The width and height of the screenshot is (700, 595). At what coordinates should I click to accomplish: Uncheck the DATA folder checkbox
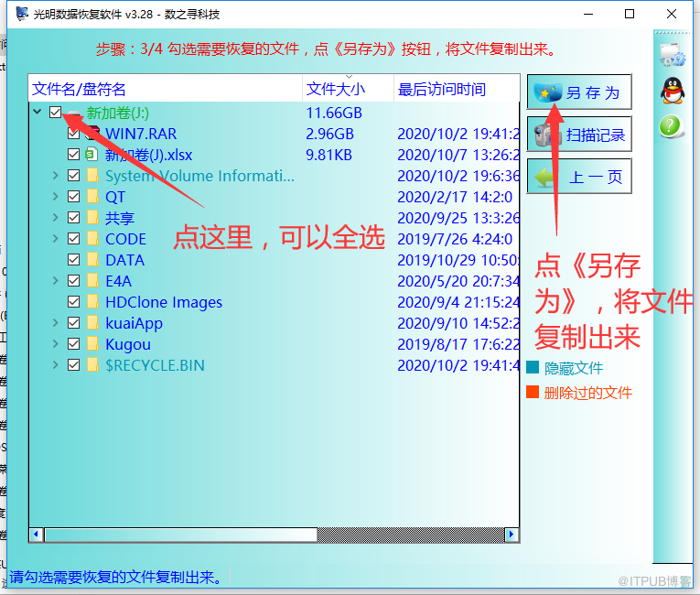[x=74, y=260]
